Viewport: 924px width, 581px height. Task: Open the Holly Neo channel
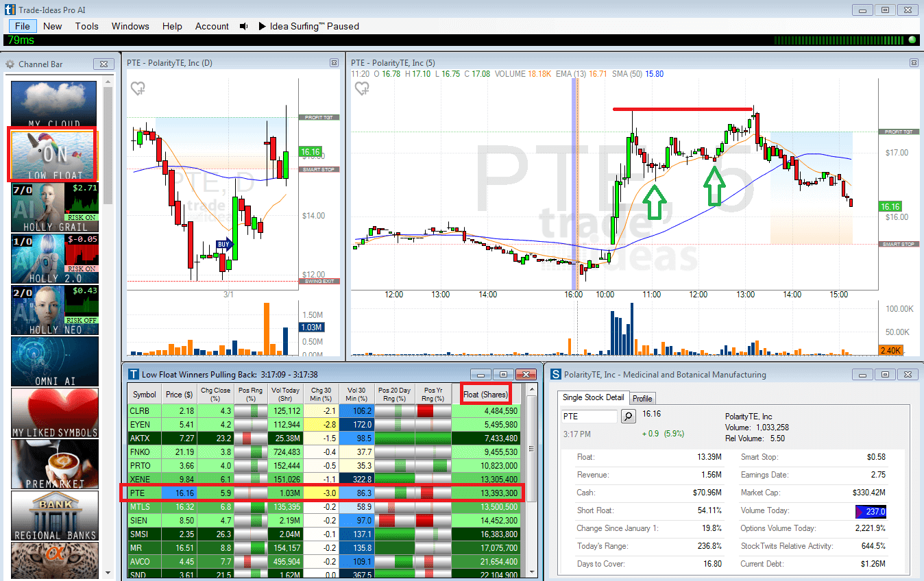54,310
